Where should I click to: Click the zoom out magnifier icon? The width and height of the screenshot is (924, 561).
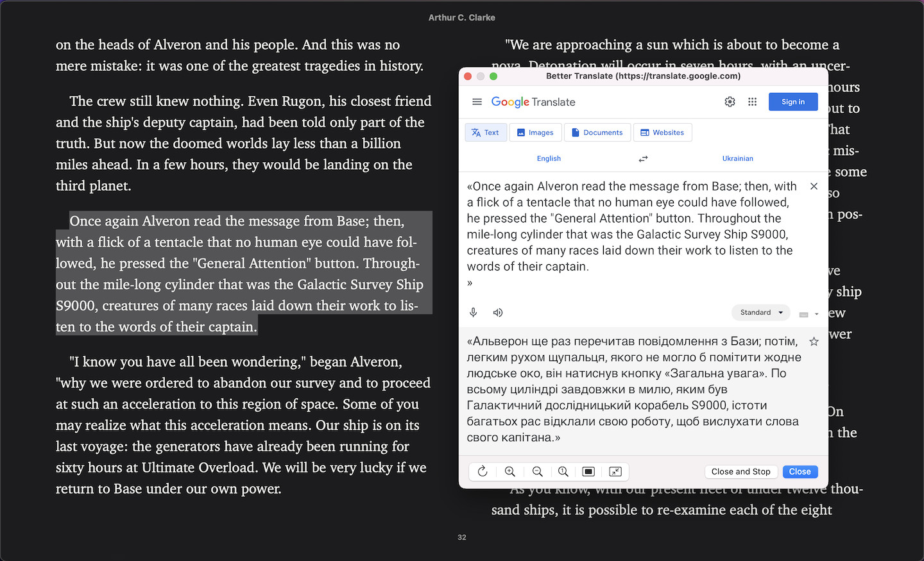(538, 472)
